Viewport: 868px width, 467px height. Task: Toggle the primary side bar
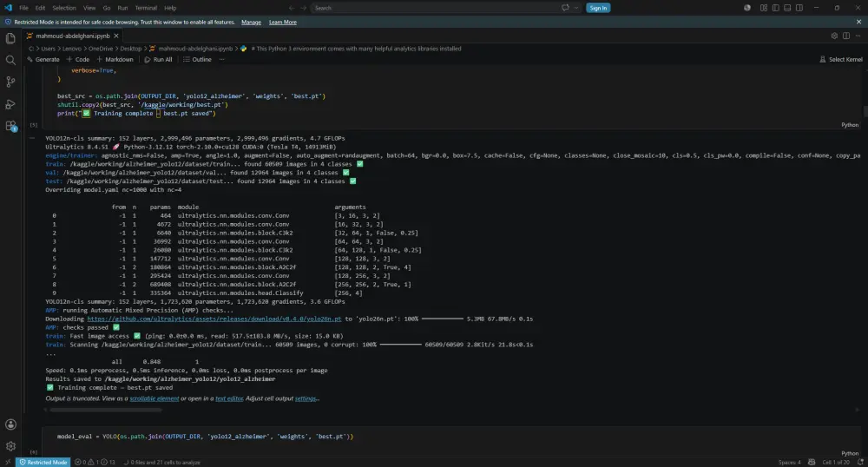pos(775,8)
